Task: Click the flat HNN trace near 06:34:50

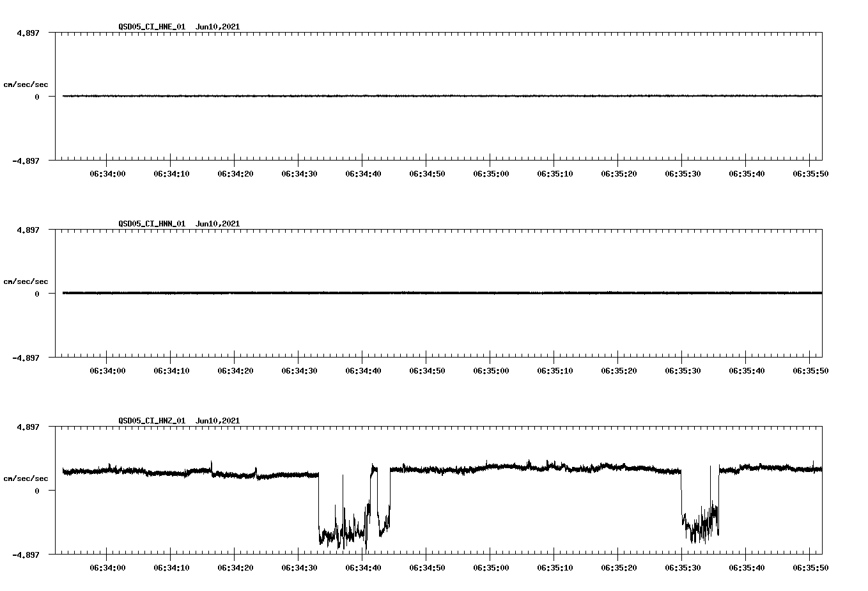Action: pyautogui.click(x=427, y=293)
